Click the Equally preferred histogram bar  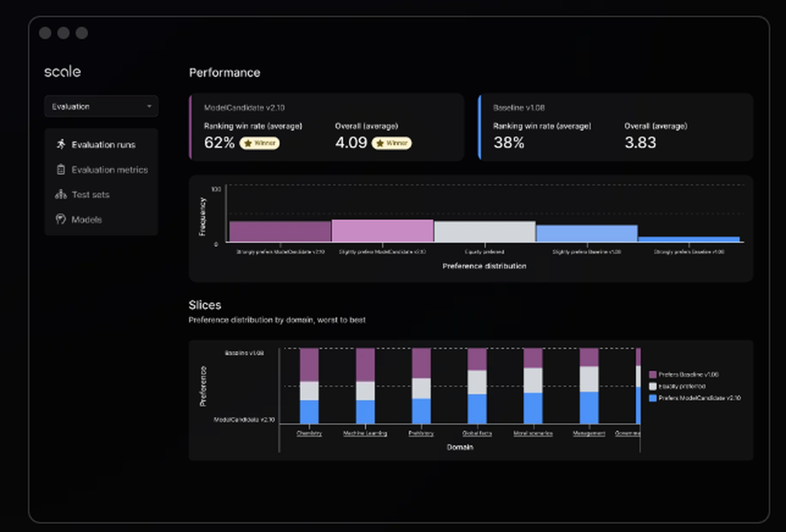tap(485, 232)
